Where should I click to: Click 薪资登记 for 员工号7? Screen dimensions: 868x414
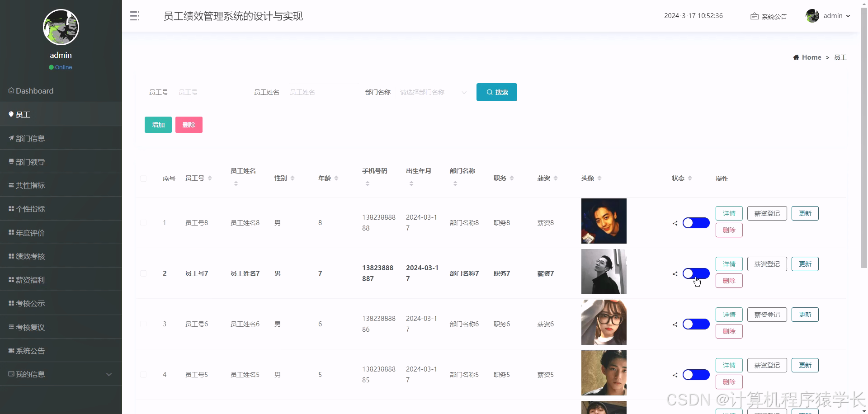point(767,264)
